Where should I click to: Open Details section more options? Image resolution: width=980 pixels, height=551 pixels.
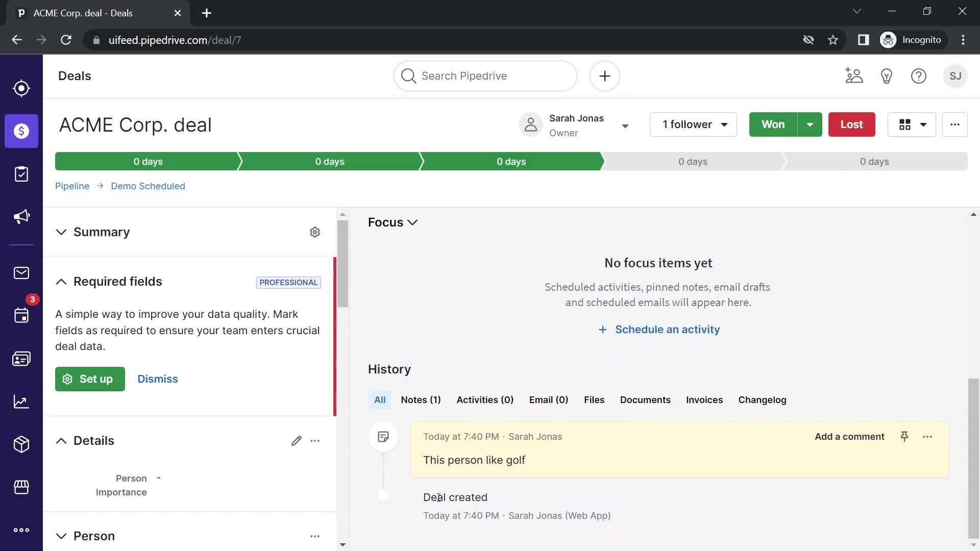[315, 441]
